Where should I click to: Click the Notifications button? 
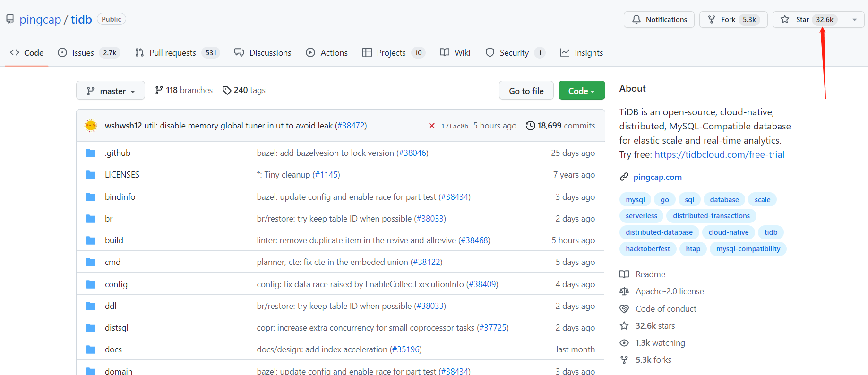click(659, 20)
